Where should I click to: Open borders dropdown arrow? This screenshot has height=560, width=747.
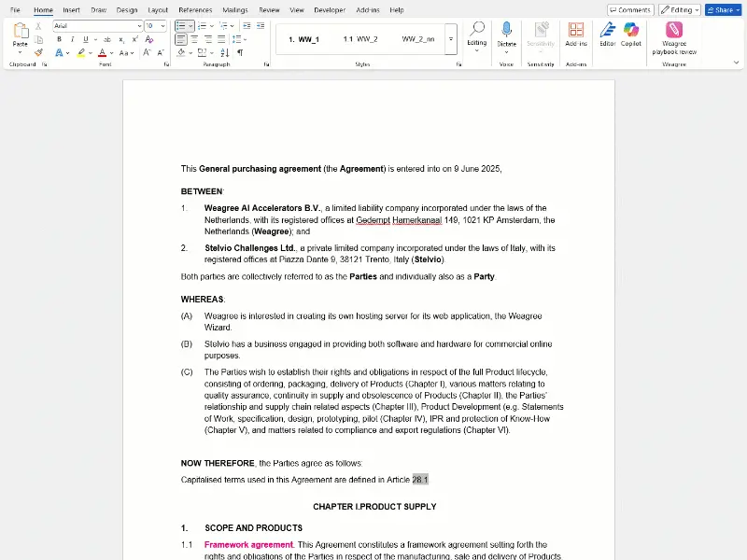tap(212, 53)
